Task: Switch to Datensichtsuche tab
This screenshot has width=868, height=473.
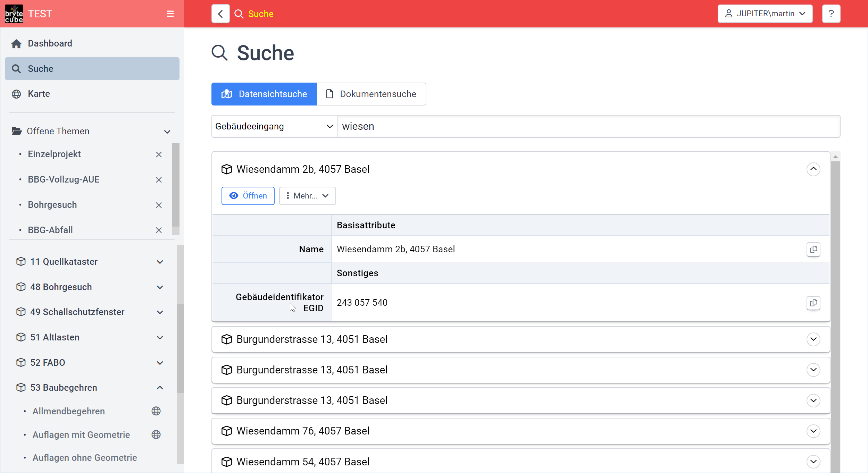Action: [264, 94]
